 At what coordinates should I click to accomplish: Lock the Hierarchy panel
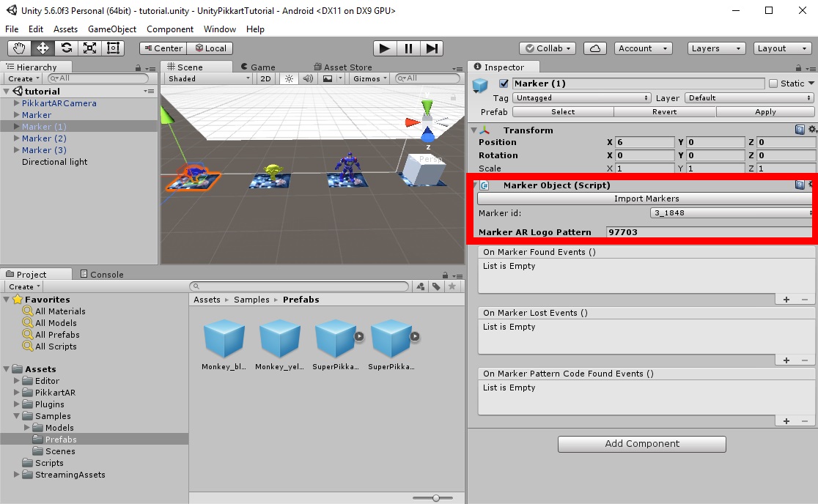tap(138, 67)
